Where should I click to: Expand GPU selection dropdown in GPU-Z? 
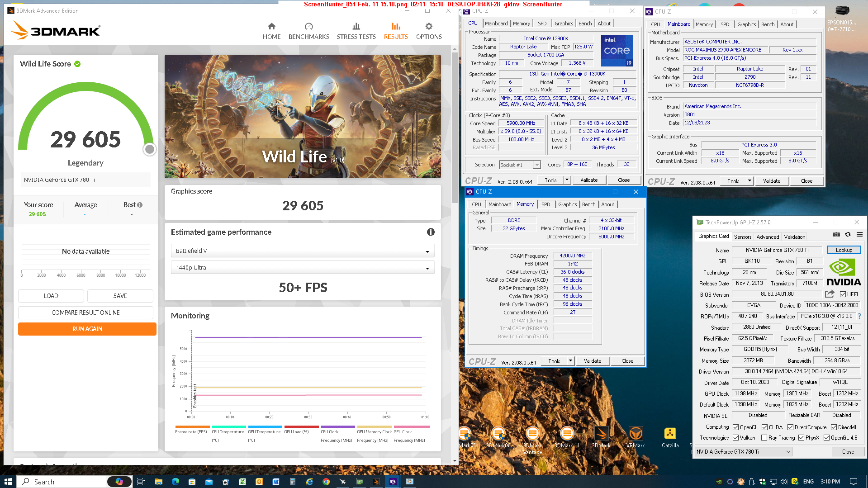pos(744,452)
